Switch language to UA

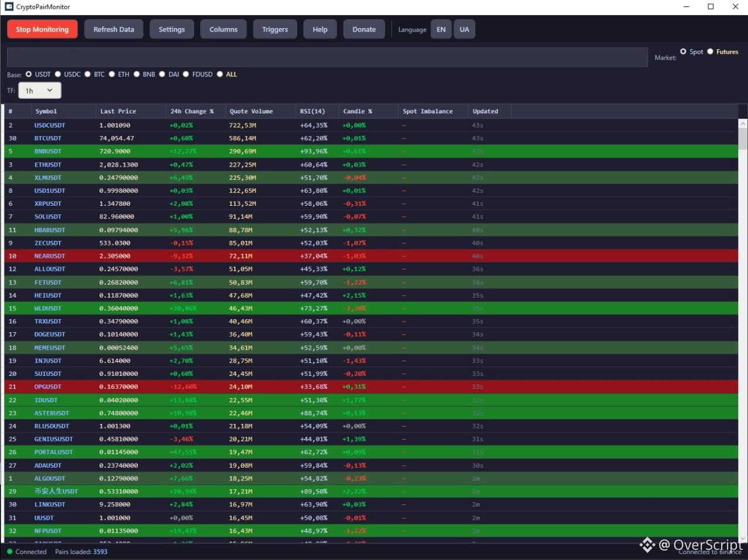point(464,29)
